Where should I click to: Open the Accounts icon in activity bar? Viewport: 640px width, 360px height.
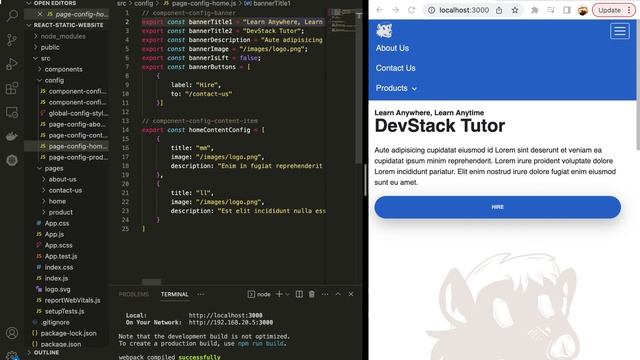12,333
